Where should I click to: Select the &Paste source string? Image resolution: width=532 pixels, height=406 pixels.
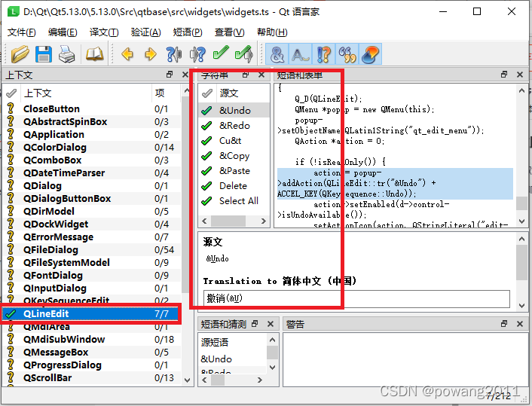(x=235, y=171)
